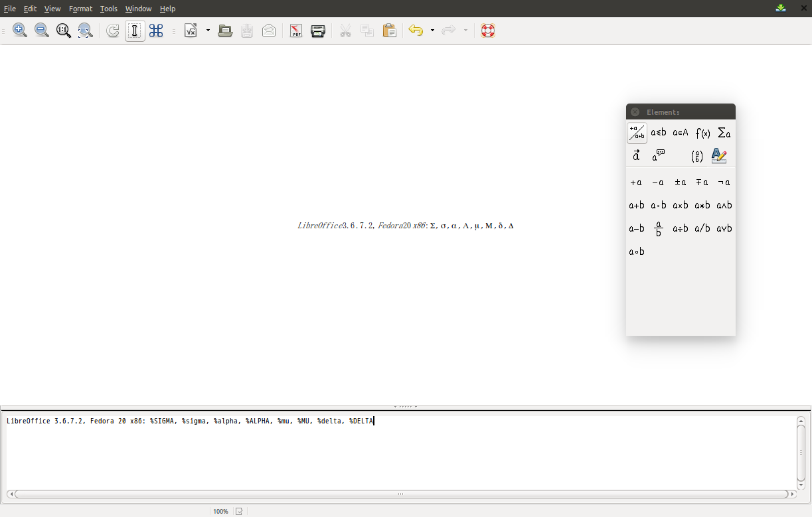Open the Redo history dropdown arrow
Screen dimensions: 812x517
coord(465,31)
